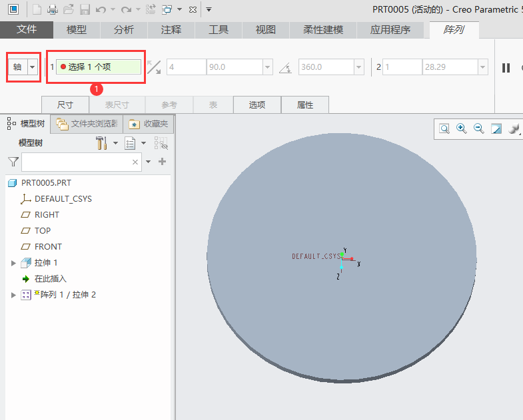Click the New file icon
The width and height of the screenshot is (523, 420).
(x=37, y=9)
